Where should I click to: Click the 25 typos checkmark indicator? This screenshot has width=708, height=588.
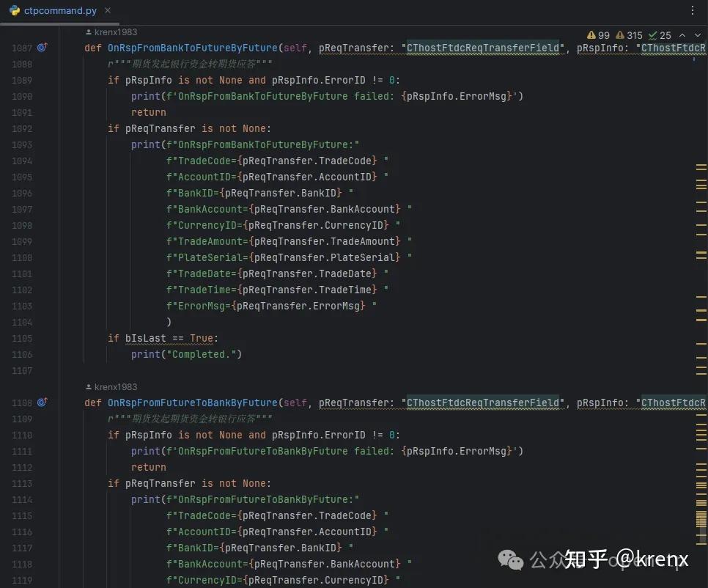pos(660,35)
